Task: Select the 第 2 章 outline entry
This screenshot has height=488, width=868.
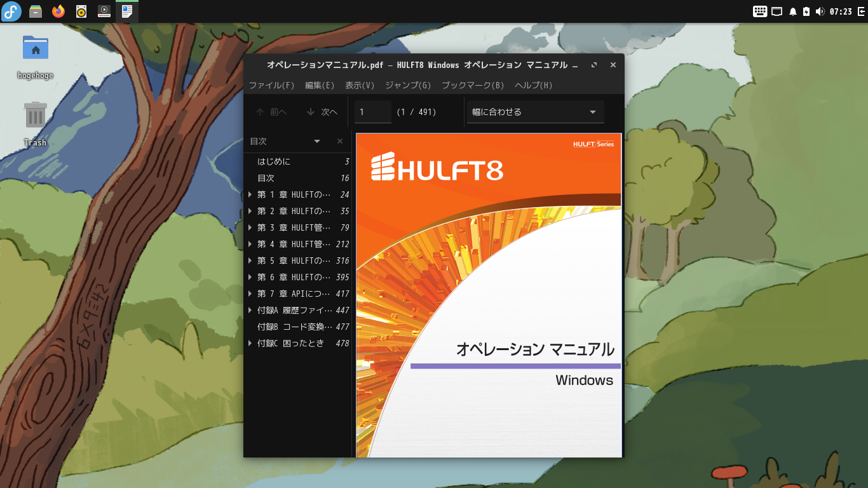Action: [x=298, y=211]
